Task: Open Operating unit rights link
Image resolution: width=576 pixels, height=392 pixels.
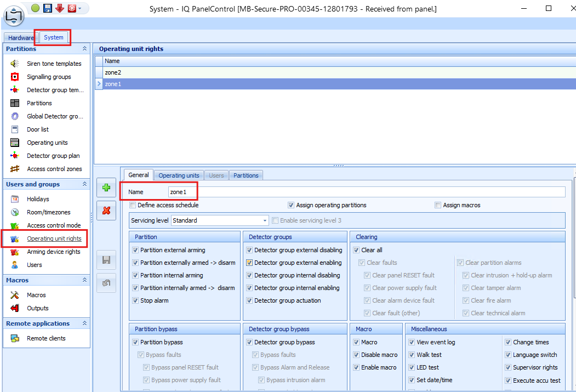Action: 54,238
